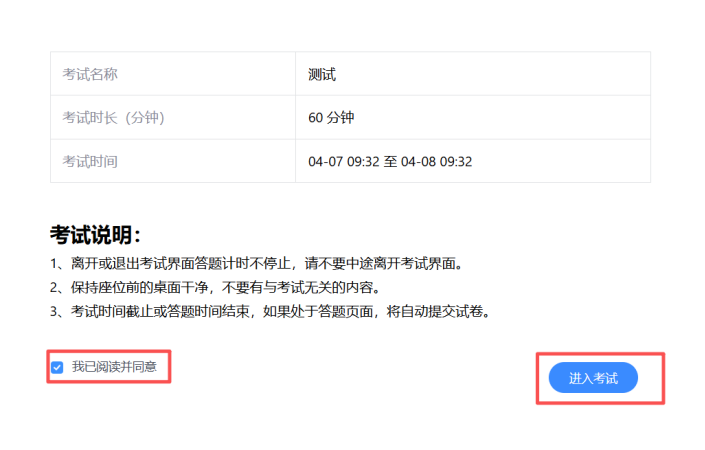This screenshot has height=450, width=705.
Task: Click the phrase 请不要中途离开考试界面
Action: 395,264
